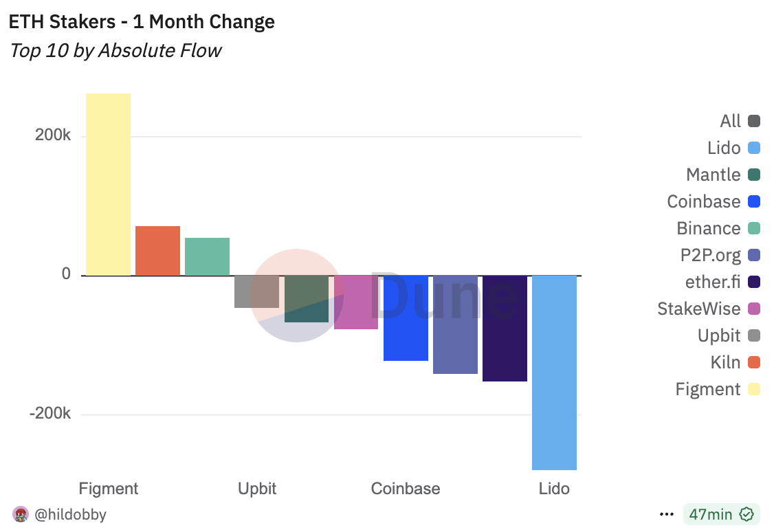Click the Kiln legend entry
The height and width of the screenshot is (532, 774).
coord(735,362)
